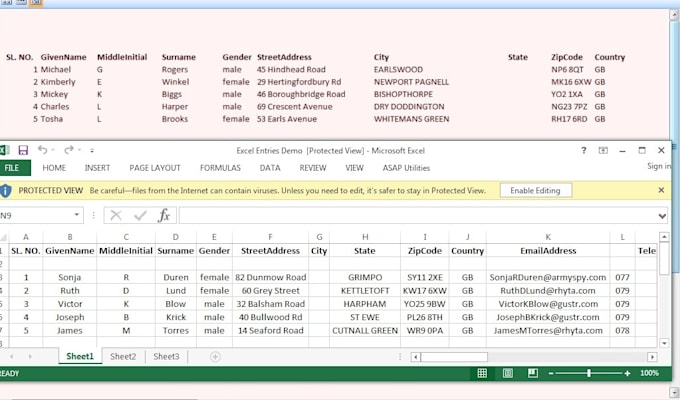Click horizontal scrollbar left arrow in Excel

pyautogui.click(x=415, y=357)
